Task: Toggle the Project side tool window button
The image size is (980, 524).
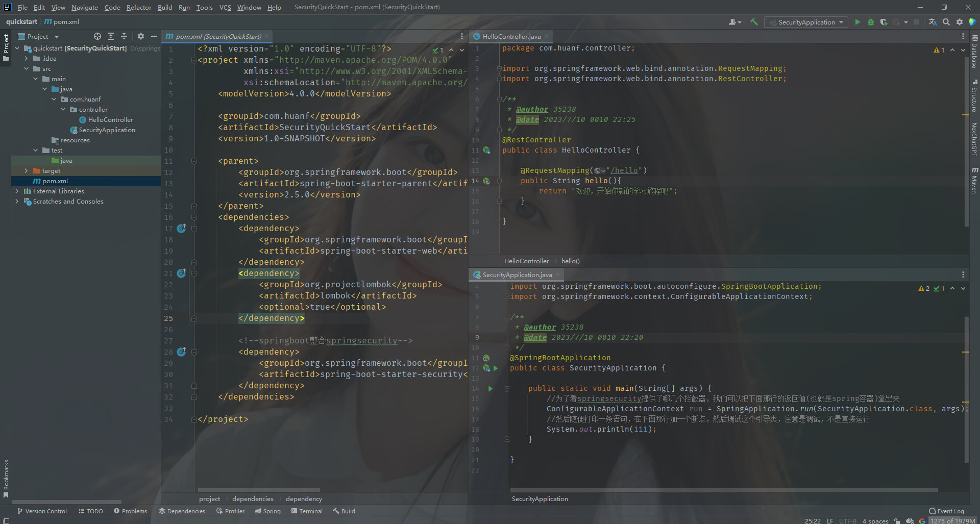Action: (x=6, y=47)
